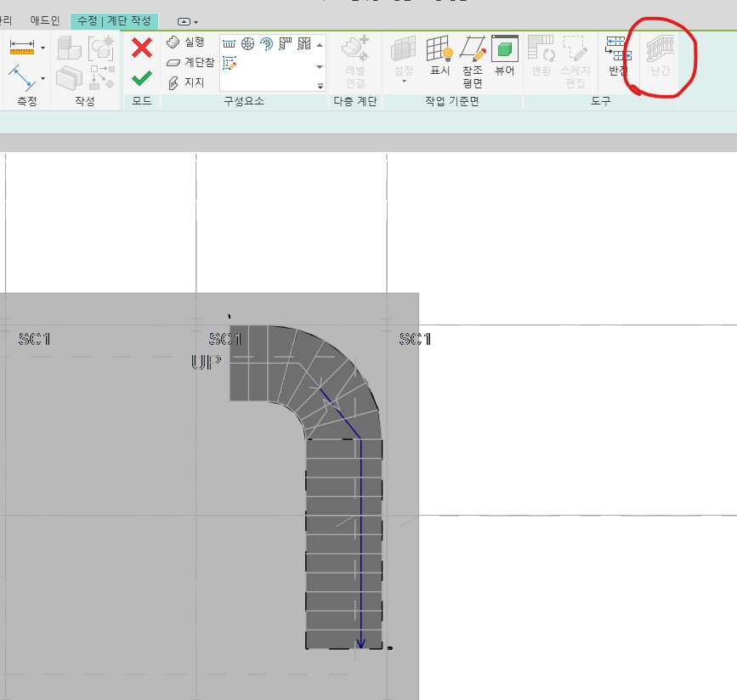Image resolution: width=737 pixels, height=700 pixels.
Task: Activate the Support (지지) component option
Action: [x=185, y=82]
